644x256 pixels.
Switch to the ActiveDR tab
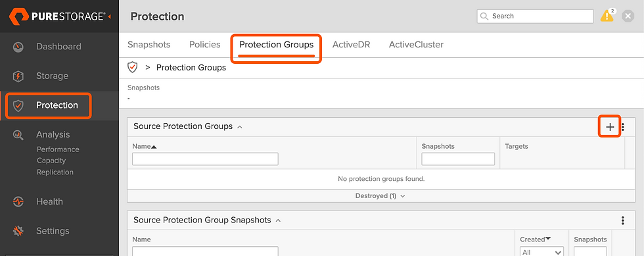pyautogui.click(x=351, y=45)
